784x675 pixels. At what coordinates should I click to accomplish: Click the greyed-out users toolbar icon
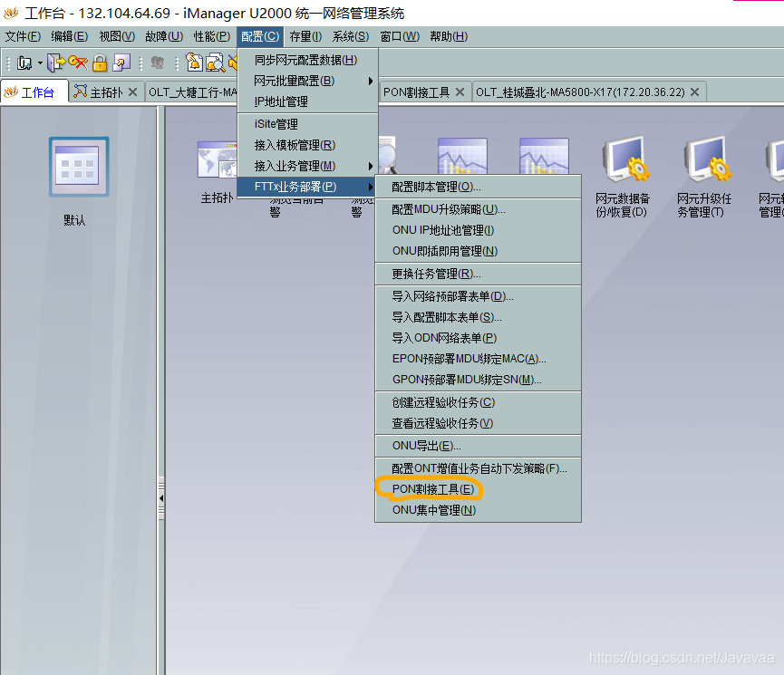pos(158,63)
